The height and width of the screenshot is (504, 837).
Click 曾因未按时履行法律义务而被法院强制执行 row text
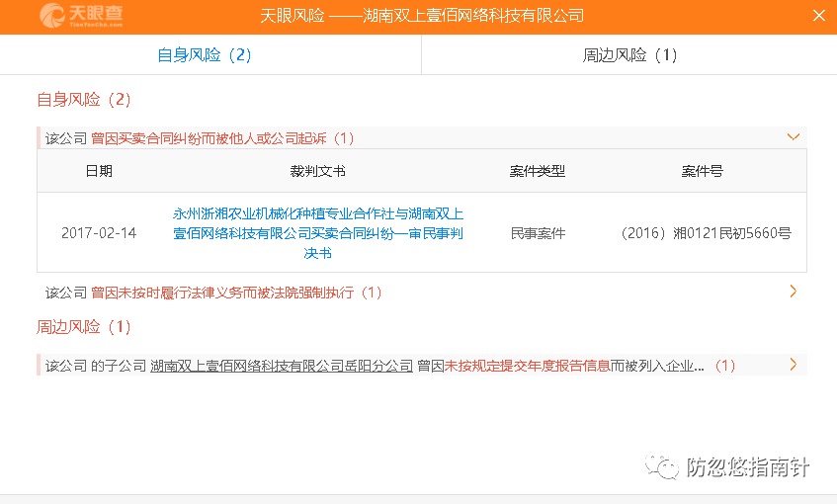[236, 293]
